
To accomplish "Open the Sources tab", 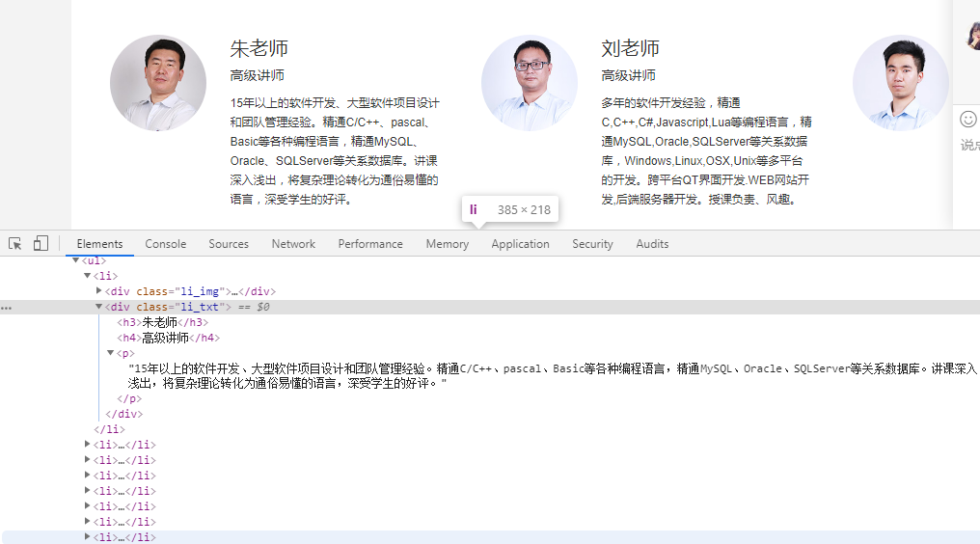I will [x=229, y=244].
